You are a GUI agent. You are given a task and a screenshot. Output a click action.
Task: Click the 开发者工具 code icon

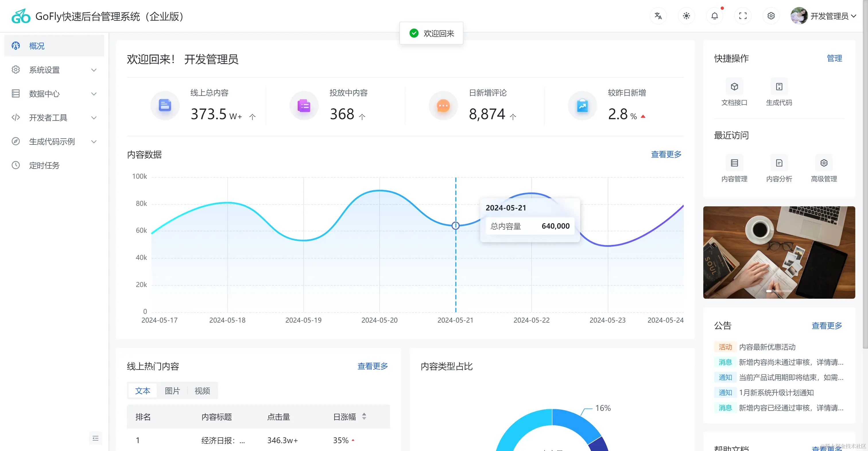(x=16, y=117)
